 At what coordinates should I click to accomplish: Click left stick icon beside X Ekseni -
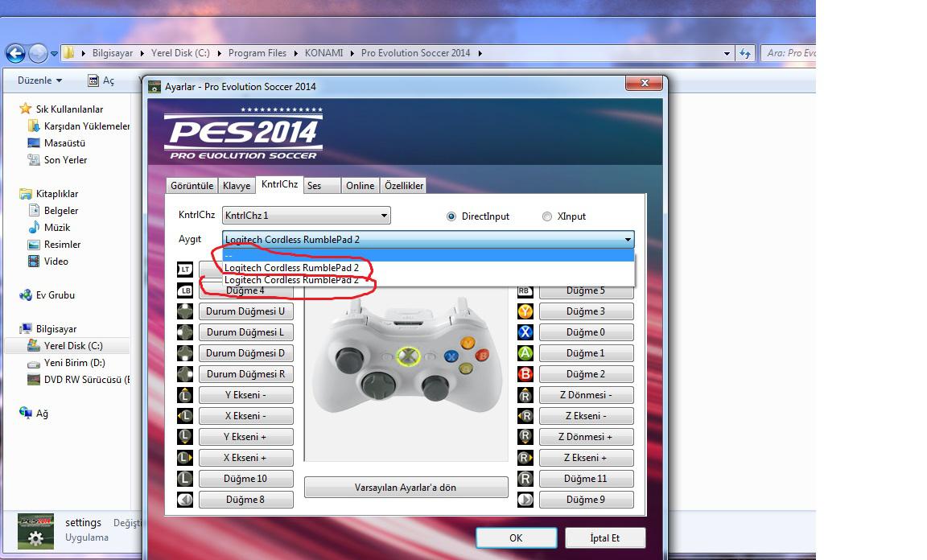tap(185, 416)
